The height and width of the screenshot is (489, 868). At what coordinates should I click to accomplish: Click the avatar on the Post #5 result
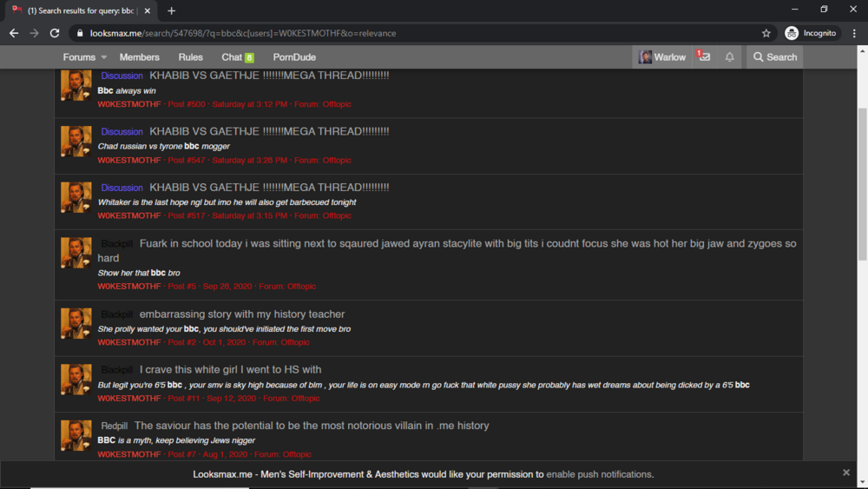click(76, 253)
